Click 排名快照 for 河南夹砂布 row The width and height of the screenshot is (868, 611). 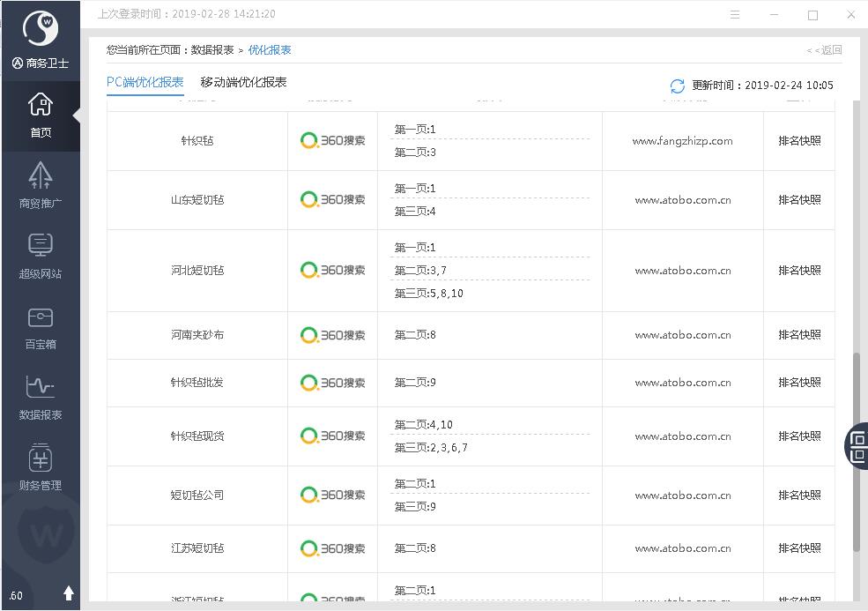[799, 335]
